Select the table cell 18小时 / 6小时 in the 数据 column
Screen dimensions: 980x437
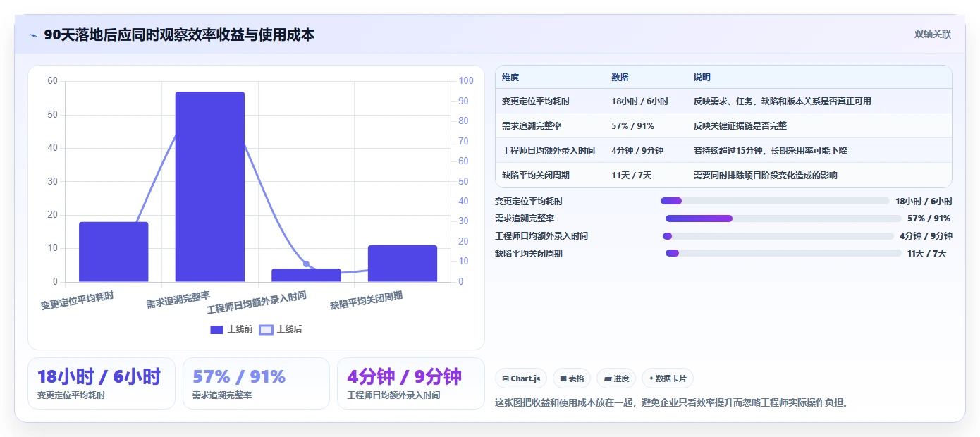640,101
